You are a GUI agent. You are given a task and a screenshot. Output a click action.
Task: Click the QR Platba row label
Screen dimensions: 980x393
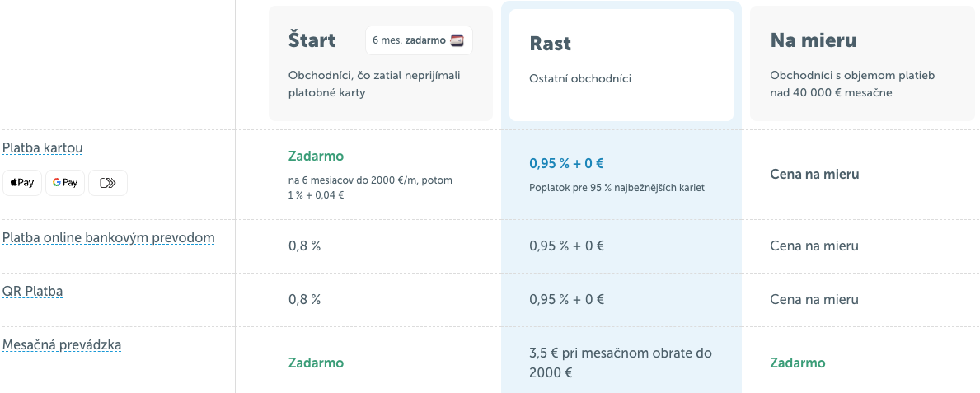(33, 292)
